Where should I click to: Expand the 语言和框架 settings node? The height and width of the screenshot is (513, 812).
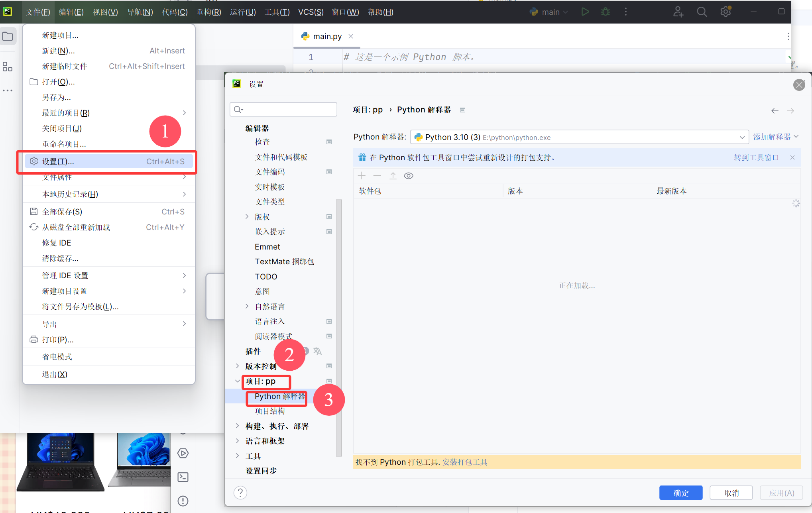[238, 441]
